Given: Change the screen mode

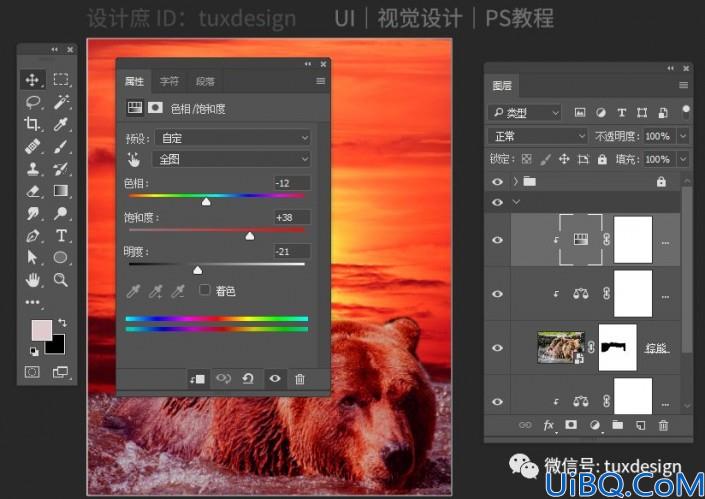Looking at the screenshot, I should coord(60,372).
